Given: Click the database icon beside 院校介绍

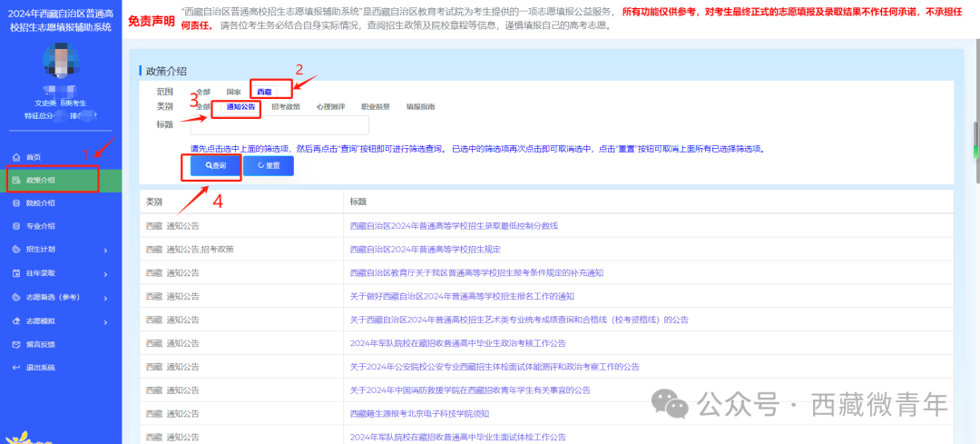Looking at the screenshot, I should pyautogui.click(x=17, y=203).
